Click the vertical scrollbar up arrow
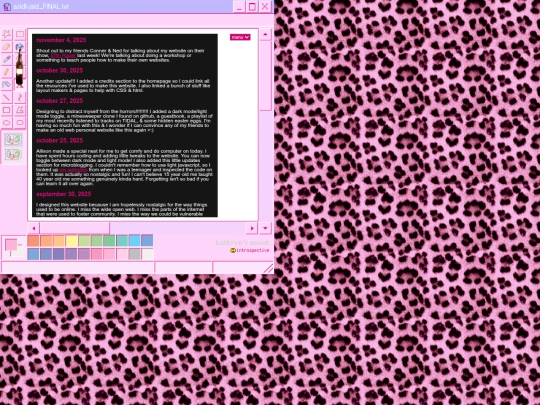This screenshot has height=405, width=540. click(265, 34)
